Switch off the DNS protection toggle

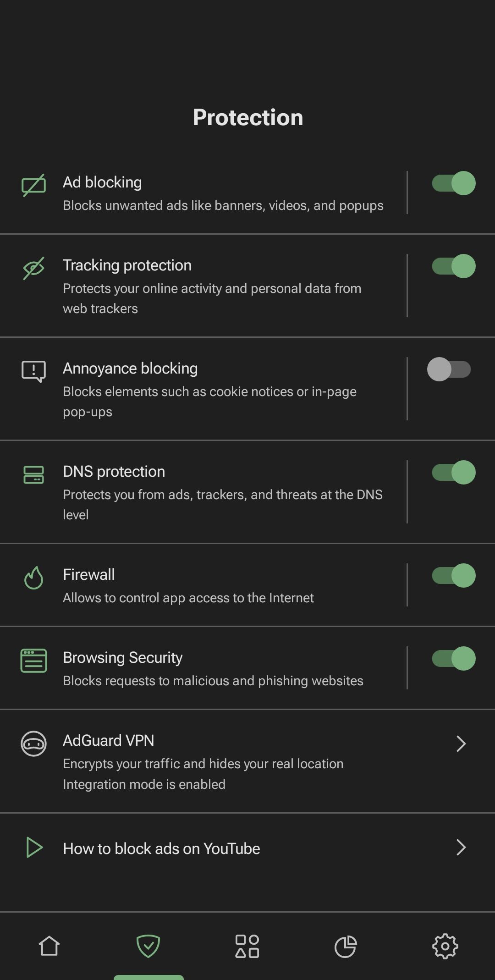tap(454, 472)
